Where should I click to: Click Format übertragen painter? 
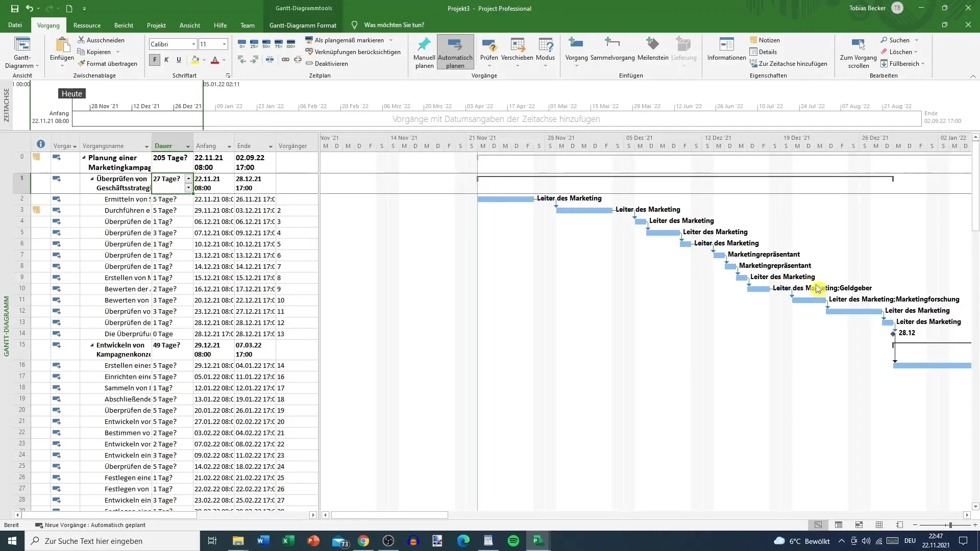tap(108, 64)
